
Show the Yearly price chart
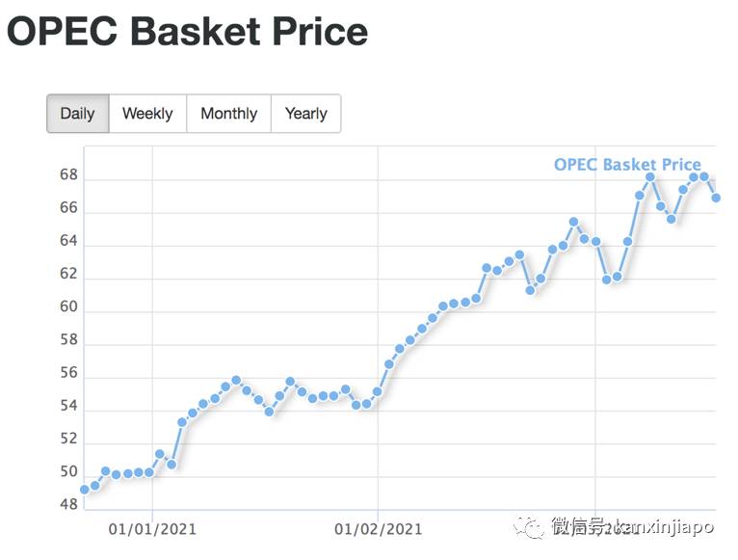[305, 114]
